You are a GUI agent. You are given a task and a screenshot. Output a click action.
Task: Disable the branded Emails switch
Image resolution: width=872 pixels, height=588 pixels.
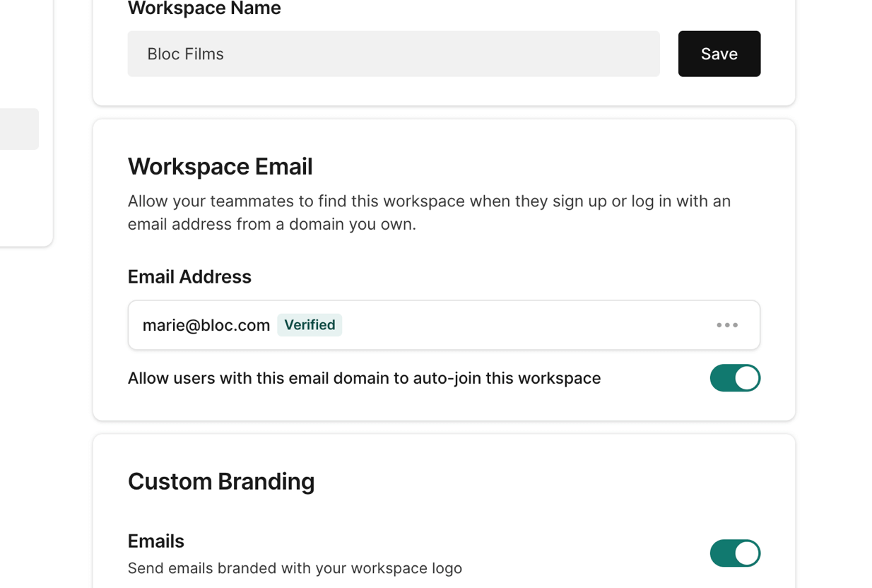(734, 553)
